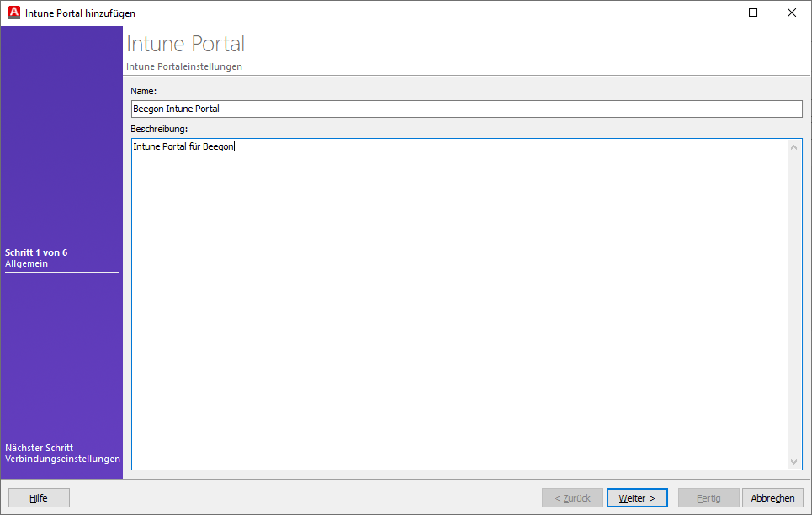This screenshot has height=515, width=812.
Task: Close the Intune Portal hinzufügen dialog
Action: point(791,13)
